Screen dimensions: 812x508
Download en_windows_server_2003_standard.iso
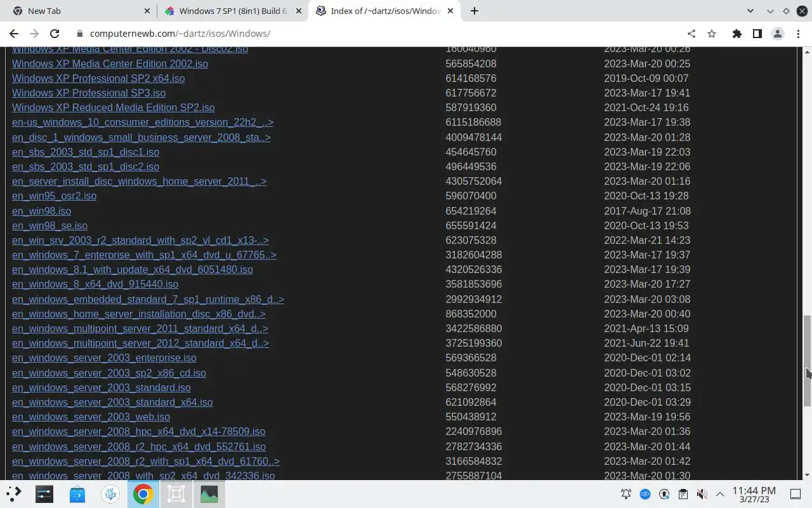(x=101, y=387)
